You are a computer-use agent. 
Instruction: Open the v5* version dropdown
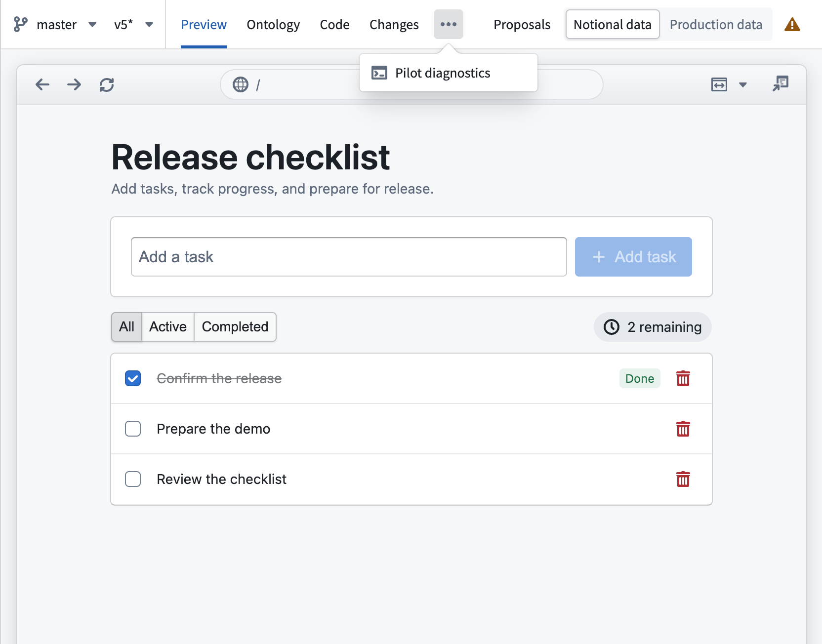point(149,25)
